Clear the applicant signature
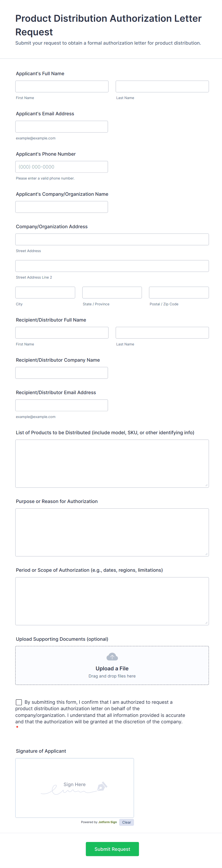 126,822
